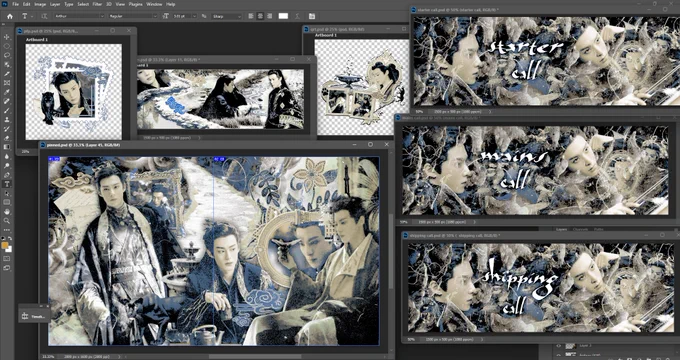Select the Move tool in the toolbar
This screenshot has width=680, height=360.
pos(7,37)
